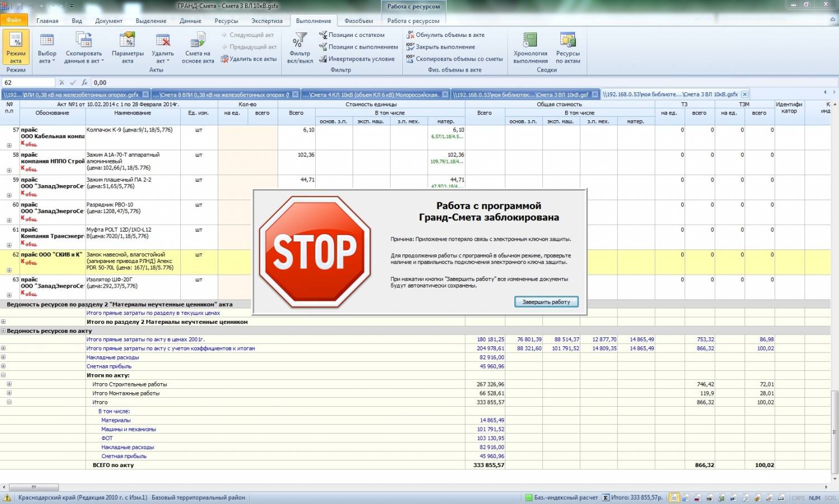
Task: Switch to the Физобъем ribbon tab
Action: click(x=359, y=21)
